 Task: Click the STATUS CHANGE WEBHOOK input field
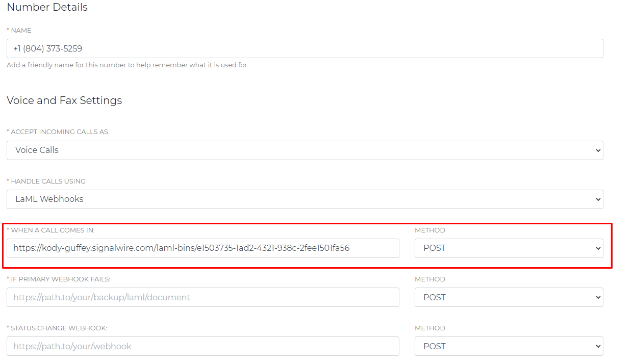coord(202,346)
